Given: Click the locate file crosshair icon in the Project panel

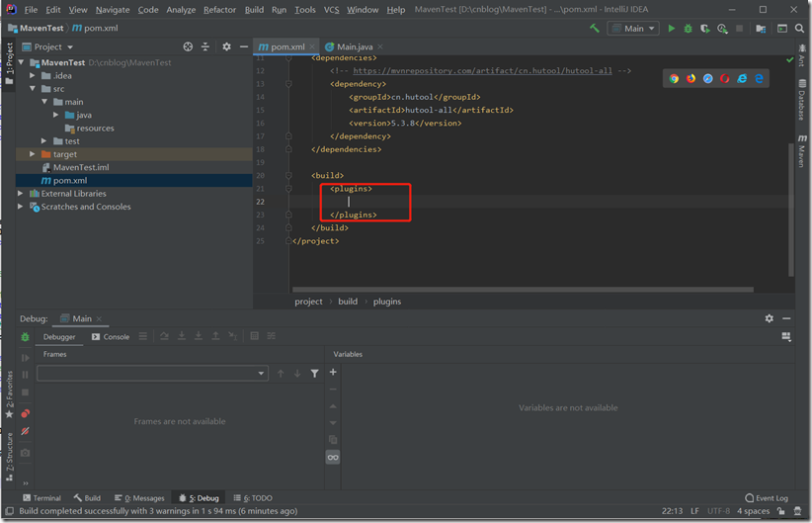Looking at the screenshot, I should point(188,46).
